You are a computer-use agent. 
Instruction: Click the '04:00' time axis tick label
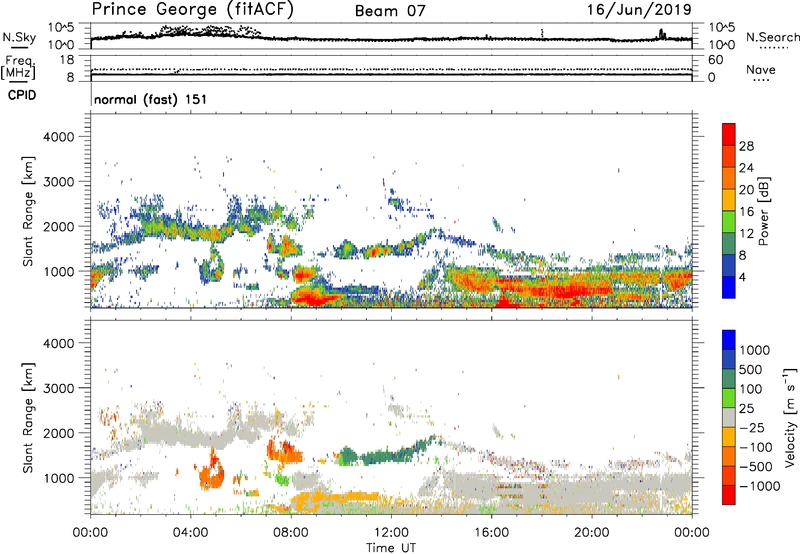[x=190, y=533]
